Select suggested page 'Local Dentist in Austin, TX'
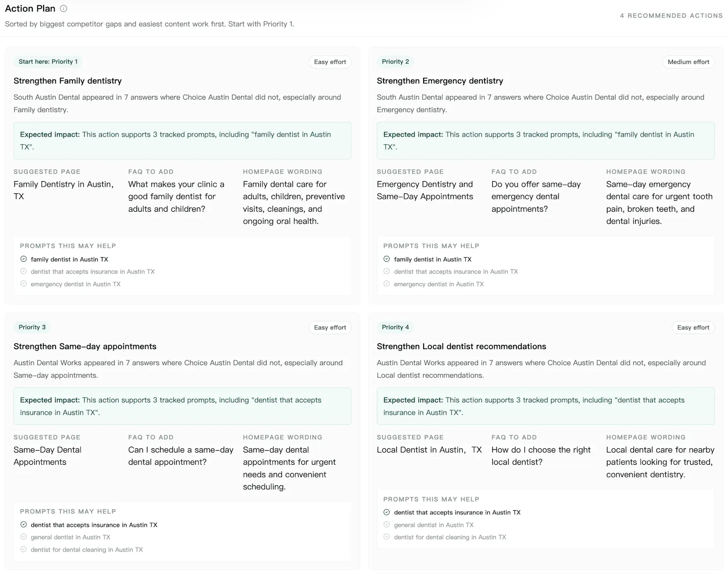This screenshot has height=574, width=728. pos(429,450)
